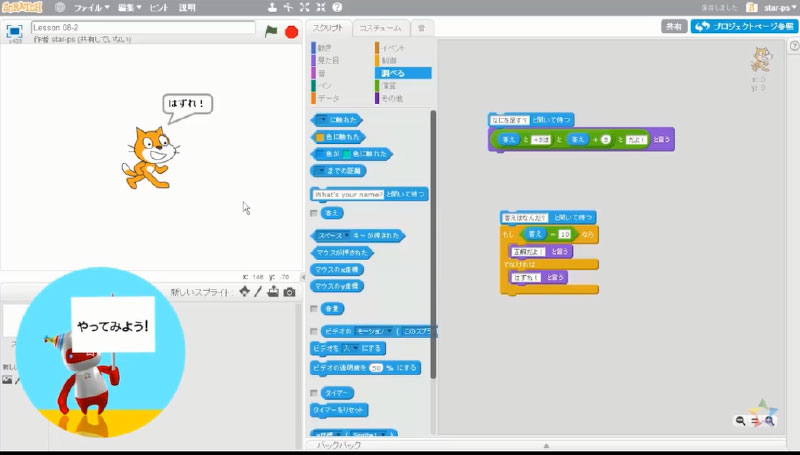Select the 調べる block category
Image resolution: width=800 pixels, height=455 pixels.
coord(403,73)
